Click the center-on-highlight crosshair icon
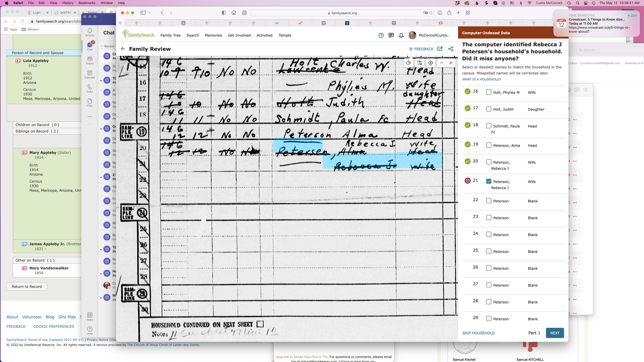 431,63
